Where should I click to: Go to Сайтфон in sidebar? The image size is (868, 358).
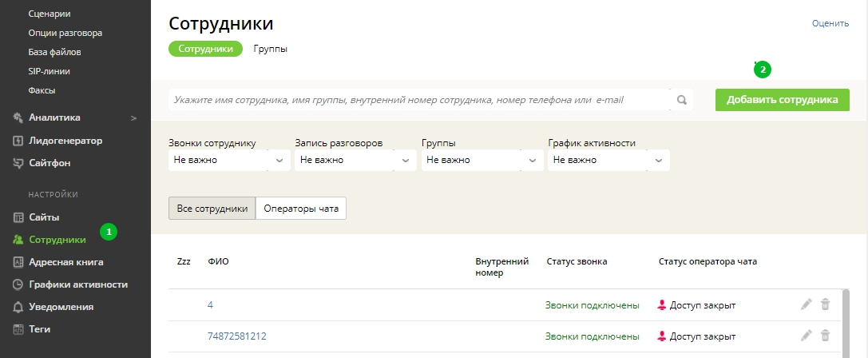tap(50, 163)
